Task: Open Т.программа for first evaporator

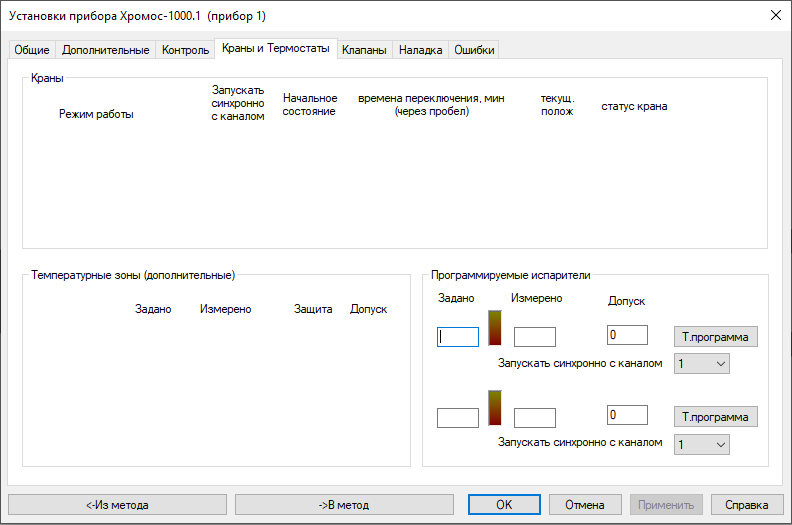Action: point(714,336)
